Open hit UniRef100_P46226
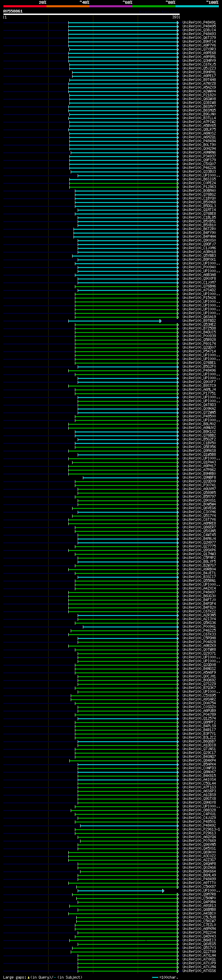This screenshot has width=222, height=980. pyautogui.click(x=199, y=168)
